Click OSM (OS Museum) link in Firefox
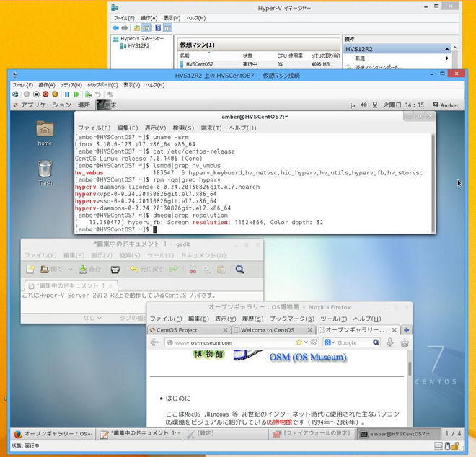476x457 pixels. coord(307,357)
